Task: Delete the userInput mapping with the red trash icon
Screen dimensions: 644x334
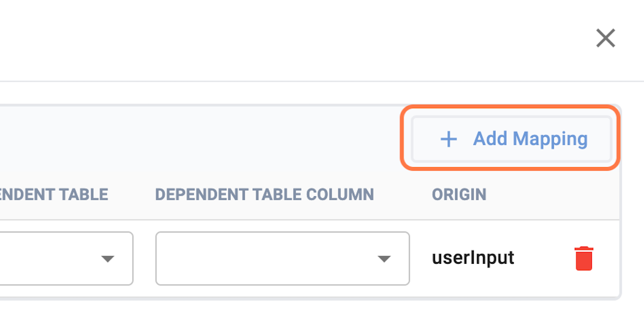Action: (584, 258)
